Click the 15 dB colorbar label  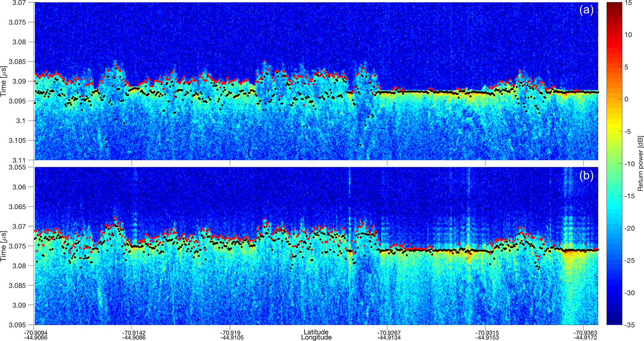(628, 3)
